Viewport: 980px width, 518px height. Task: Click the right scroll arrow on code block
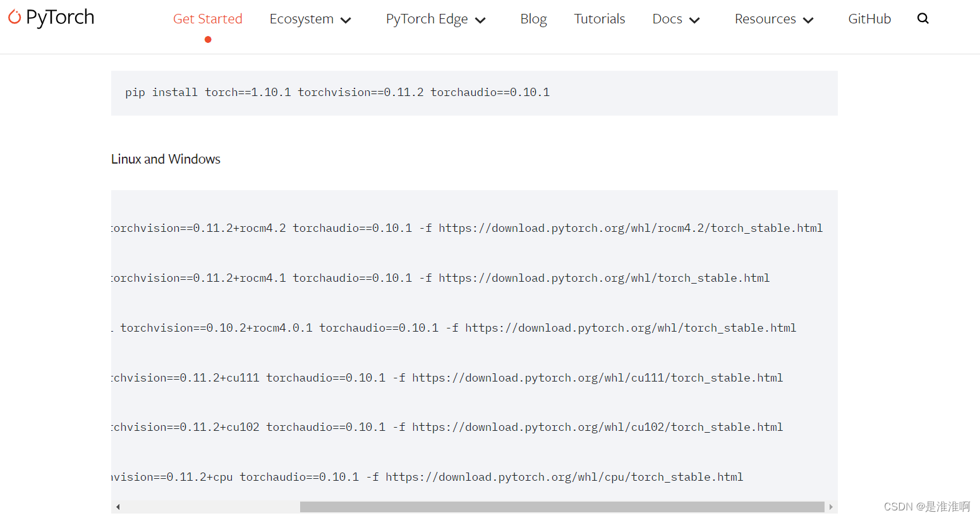(x=832, y=506)
